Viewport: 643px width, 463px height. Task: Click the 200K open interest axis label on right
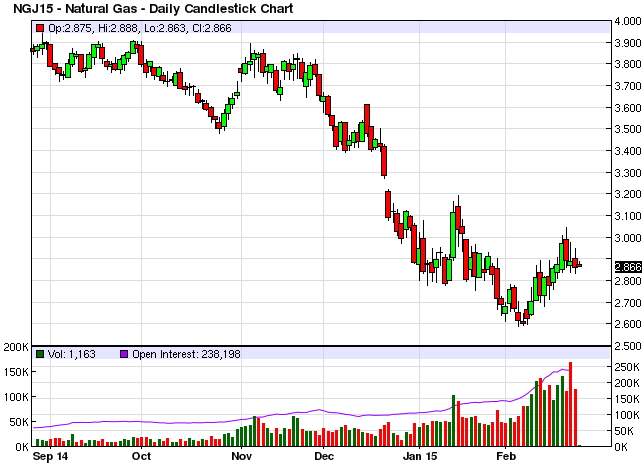click(627, 383)
